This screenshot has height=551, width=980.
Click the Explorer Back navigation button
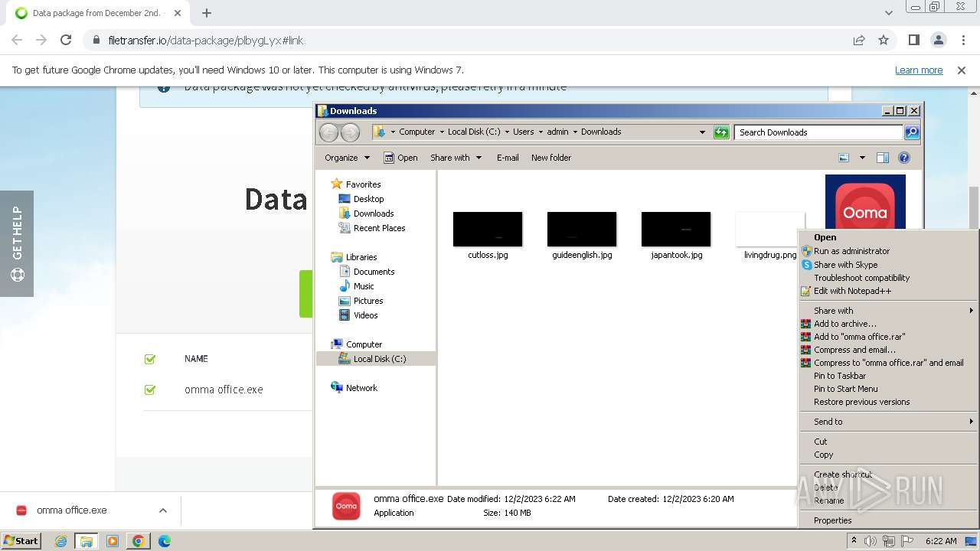click(x=328, y=132)
